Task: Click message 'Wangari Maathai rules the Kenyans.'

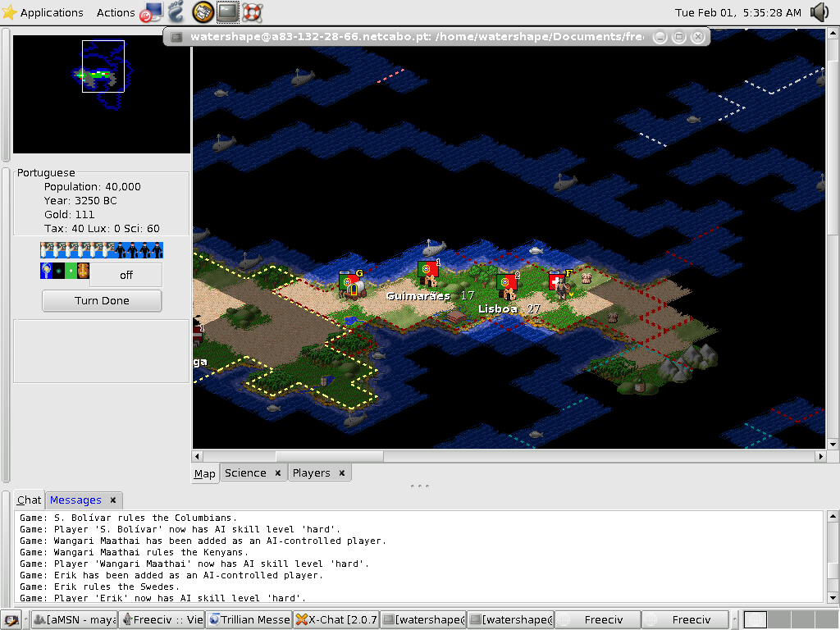Action: pos(134,552)
